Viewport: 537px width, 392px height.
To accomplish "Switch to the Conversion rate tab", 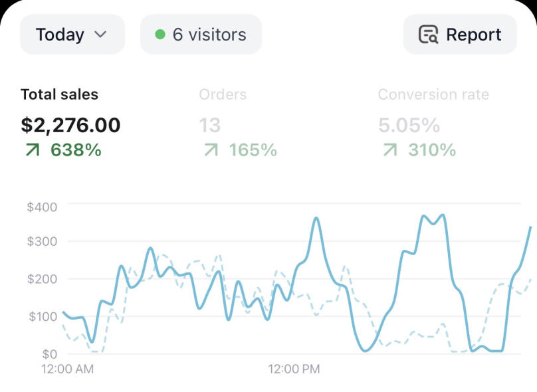I will pos(433,94).
